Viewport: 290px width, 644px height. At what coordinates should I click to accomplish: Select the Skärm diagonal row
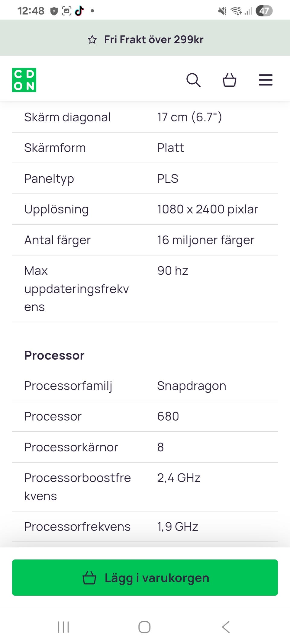(145, 117)
